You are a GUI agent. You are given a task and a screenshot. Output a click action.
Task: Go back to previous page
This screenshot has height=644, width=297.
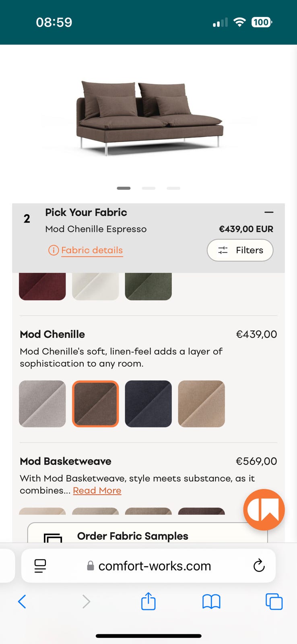point(22,601)
